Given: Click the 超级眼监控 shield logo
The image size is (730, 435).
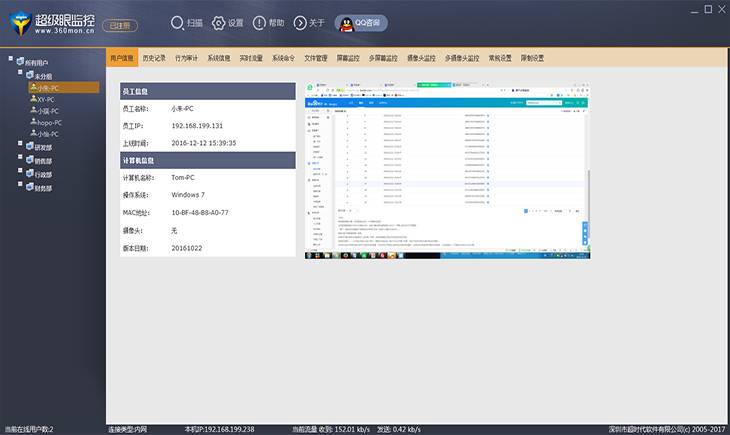Looking at the screenshot, I should pyautogui.click(x=20, y=21).
